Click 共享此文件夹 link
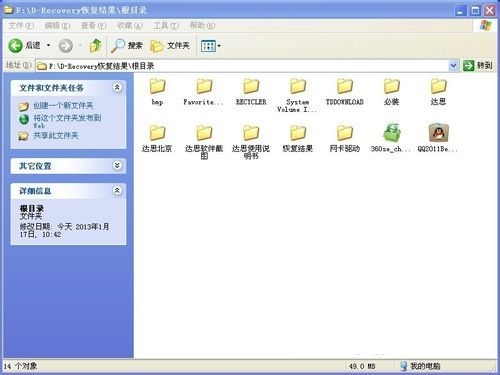The image size is (500, 375). (x=56, y=136)
